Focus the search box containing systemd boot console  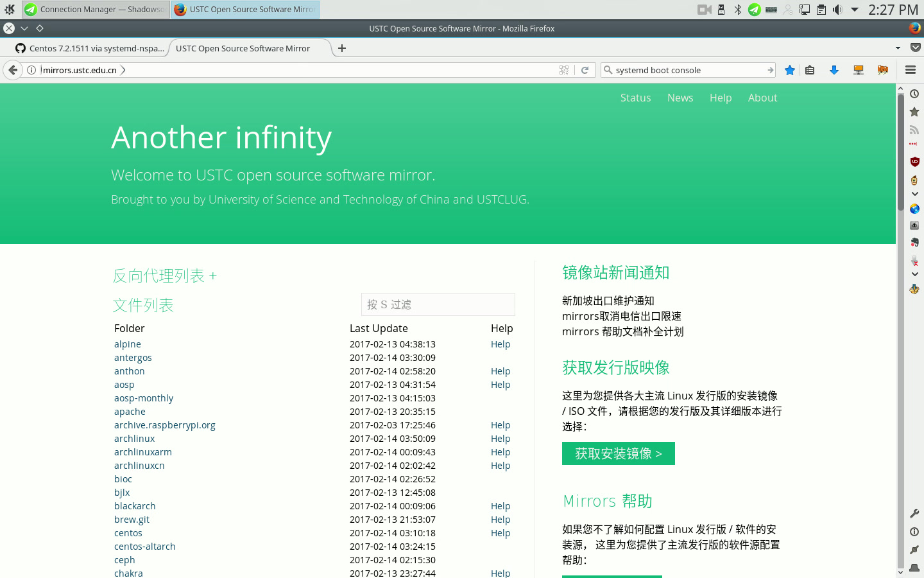(687, 70)
